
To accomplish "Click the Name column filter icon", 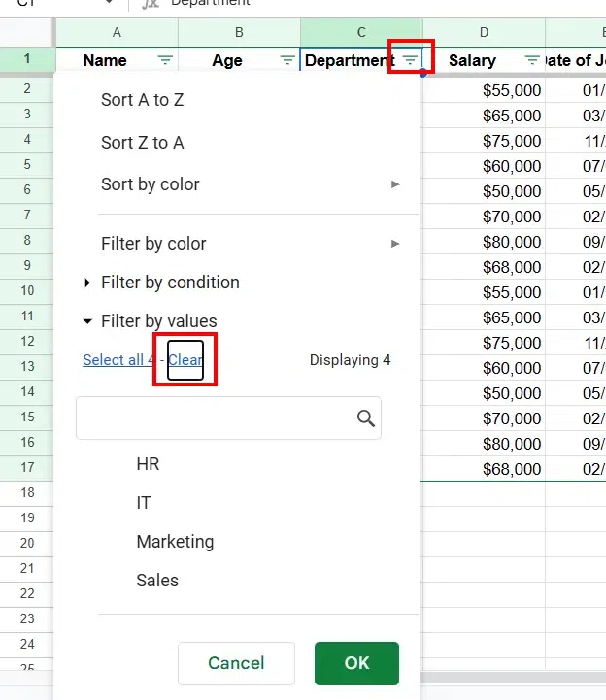I will coord(165,60).
